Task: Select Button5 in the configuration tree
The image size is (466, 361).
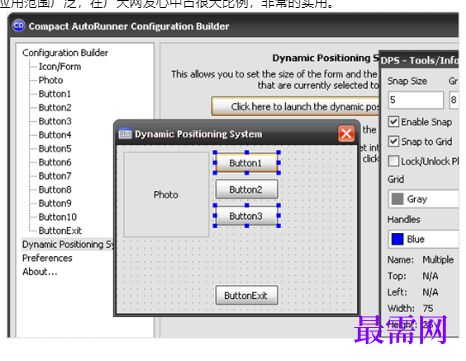Action: [55, 148]
